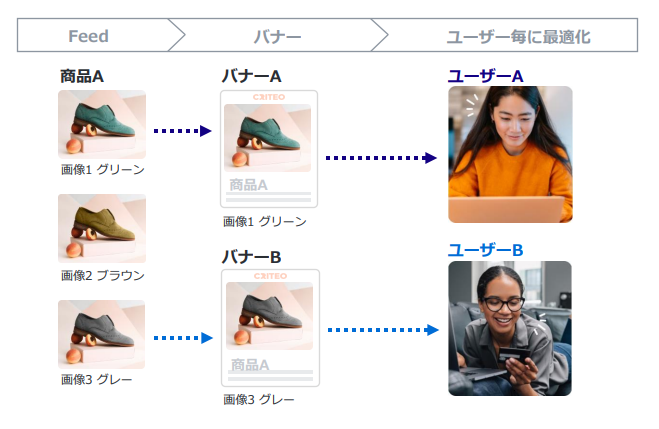Open バナーA card with green shoe

point(269,149)
